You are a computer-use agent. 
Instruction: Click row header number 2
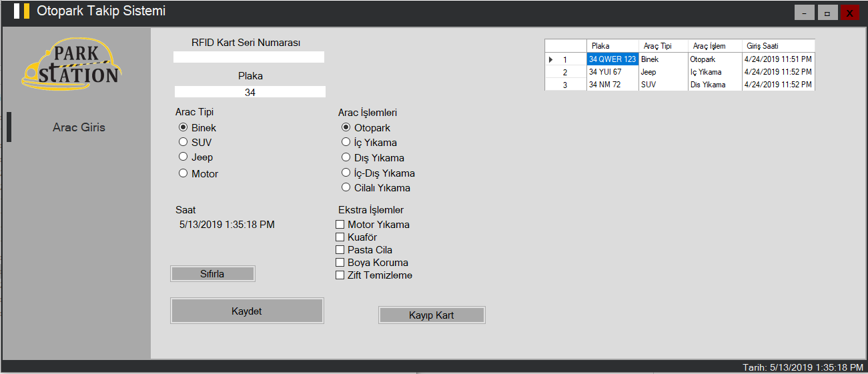coord(565,72)
